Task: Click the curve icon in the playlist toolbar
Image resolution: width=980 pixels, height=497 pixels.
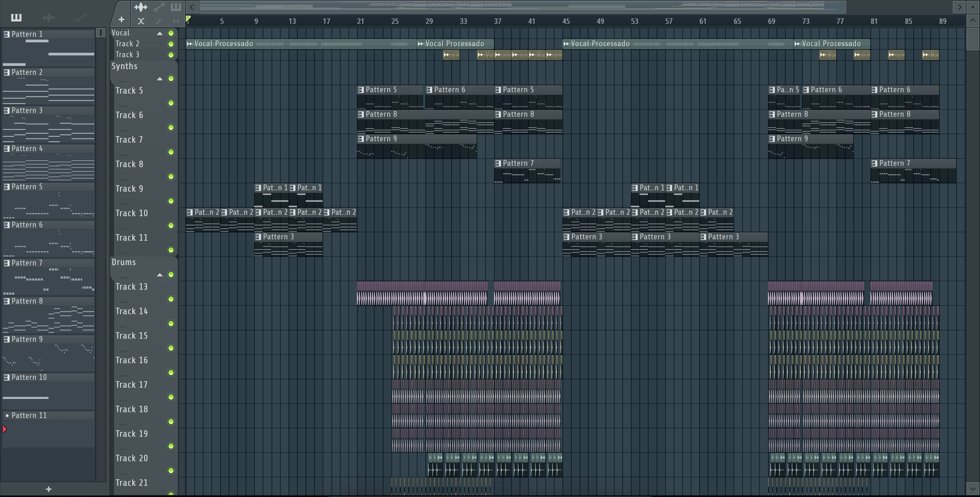Action: click(x=159, y=21)
